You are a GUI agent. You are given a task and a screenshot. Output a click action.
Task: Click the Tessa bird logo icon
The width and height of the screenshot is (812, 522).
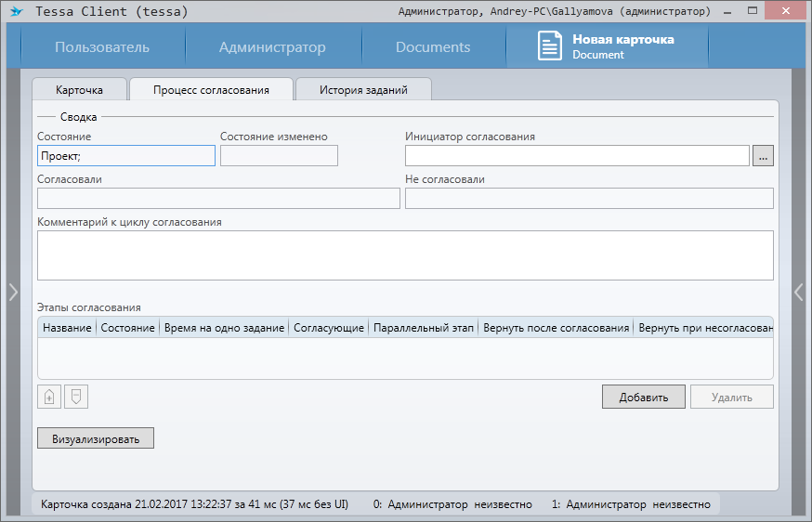(17, 12)
